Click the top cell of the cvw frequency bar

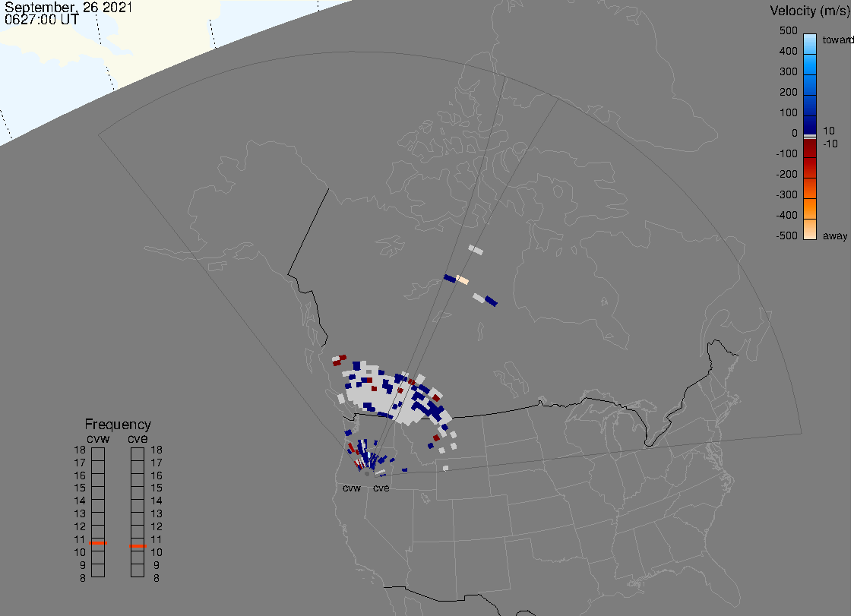click(x=98, y=453)
